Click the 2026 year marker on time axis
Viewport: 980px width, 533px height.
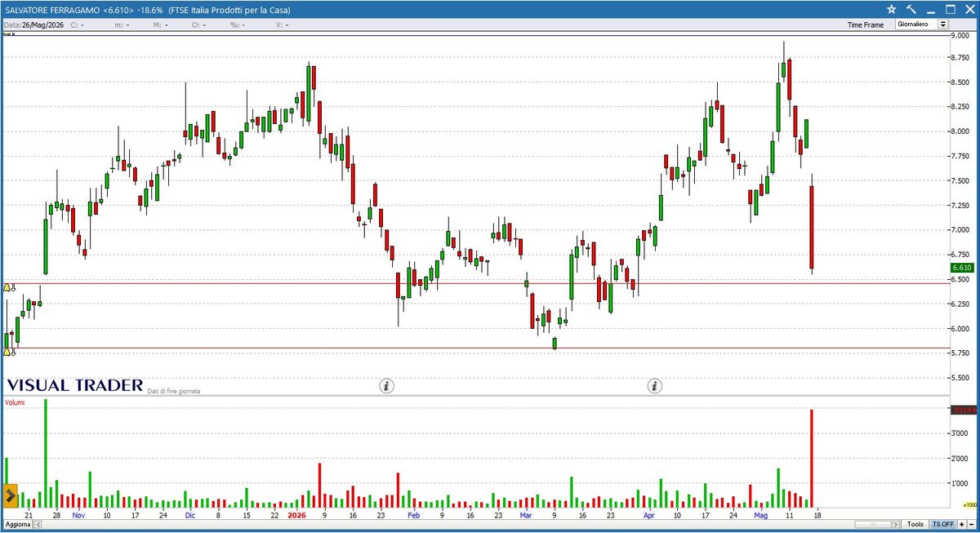(x=296, y=515)
